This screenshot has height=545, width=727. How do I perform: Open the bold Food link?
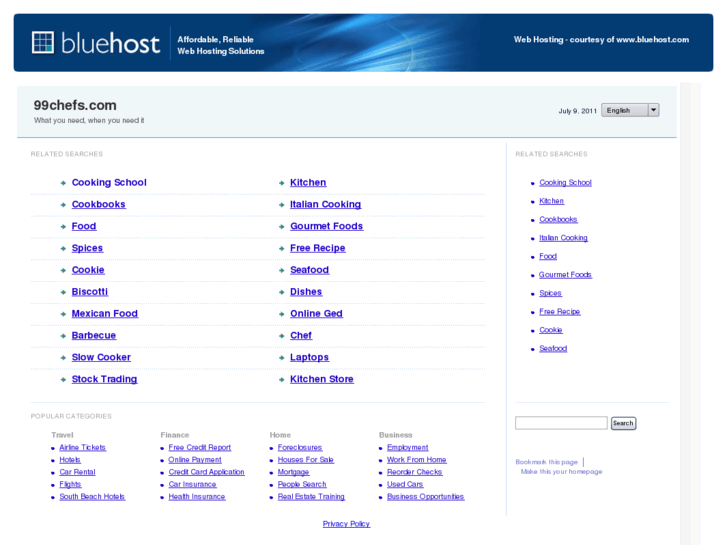tap(84, 226)
